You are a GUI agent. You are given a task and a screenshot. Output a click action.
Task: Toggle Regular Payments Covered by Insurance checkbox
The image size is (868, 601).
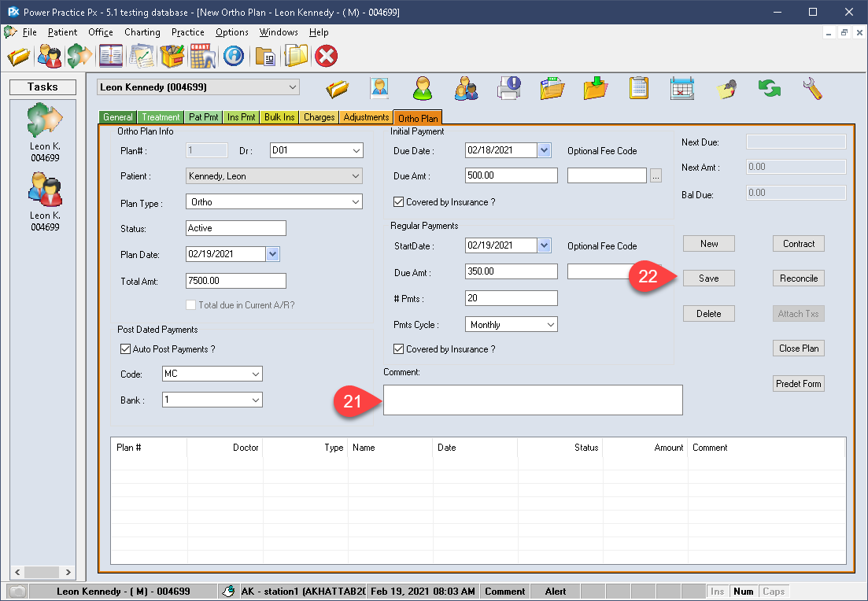(398, 349)
